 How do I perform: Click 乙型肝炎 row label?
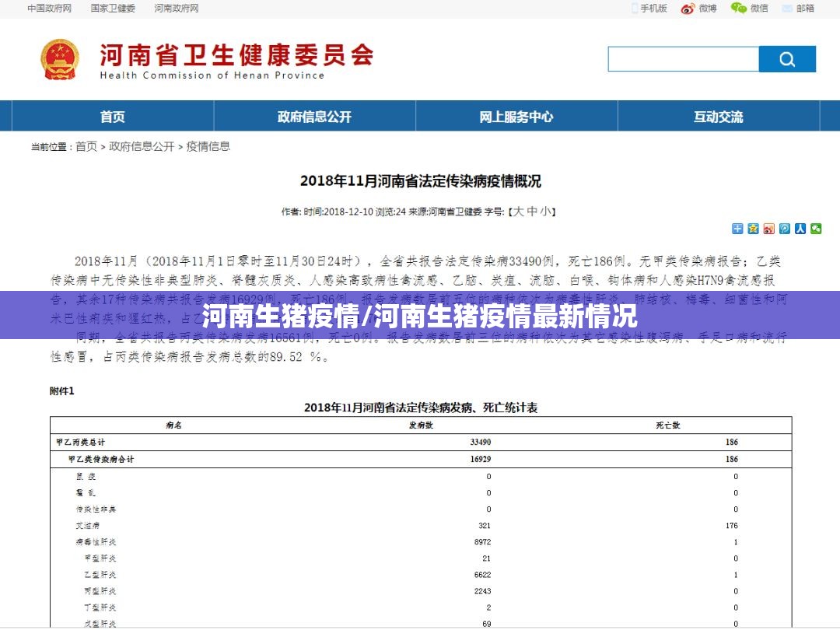100,575
